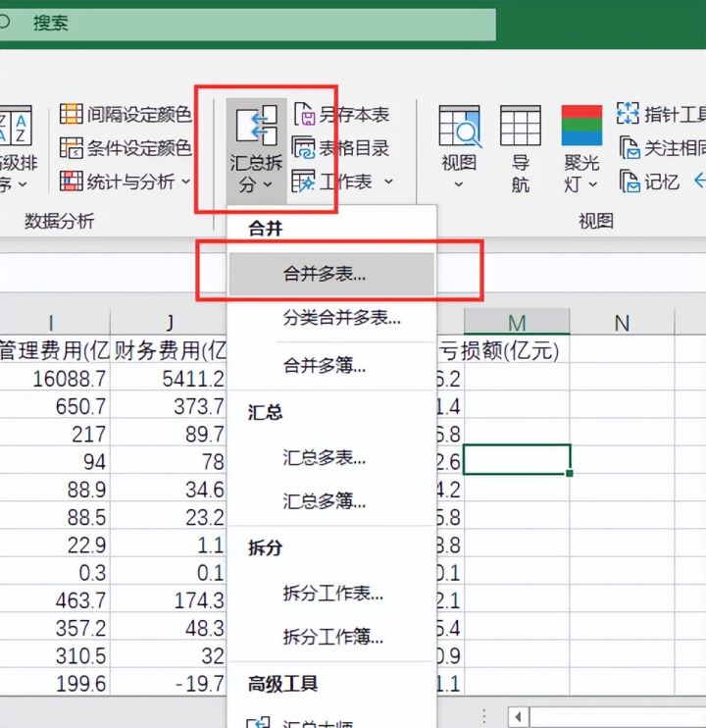Choose 汇总多表... from the menu
Screen dimensions: 706x728
(x=331, y=458)
